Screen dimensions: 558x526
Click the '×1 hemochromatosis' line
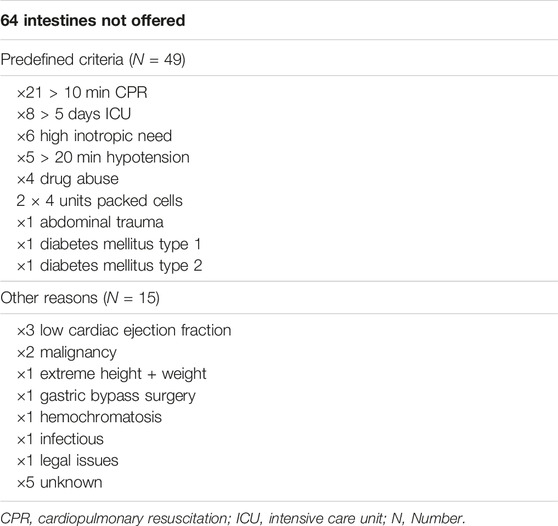point(89,417)
